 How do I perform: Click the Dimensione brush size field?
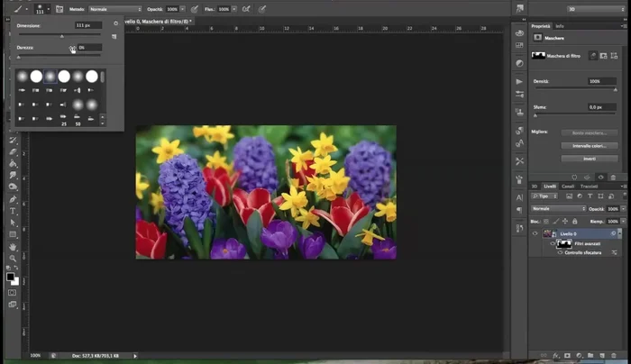pyautogui.click(x=87, y=25)
